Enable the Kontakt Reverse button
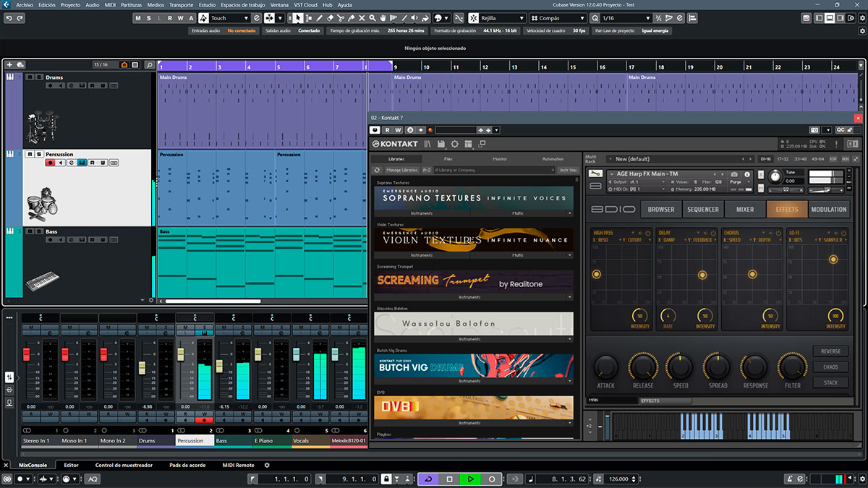The width and height of the screenshot is (868, 488). [x=830, y=351]
